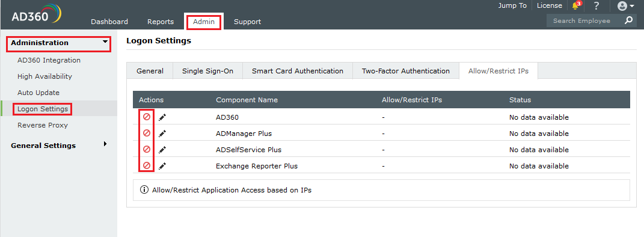Open the Reports tab
This screenshot has width=644, height=237.
click(161, 22)
